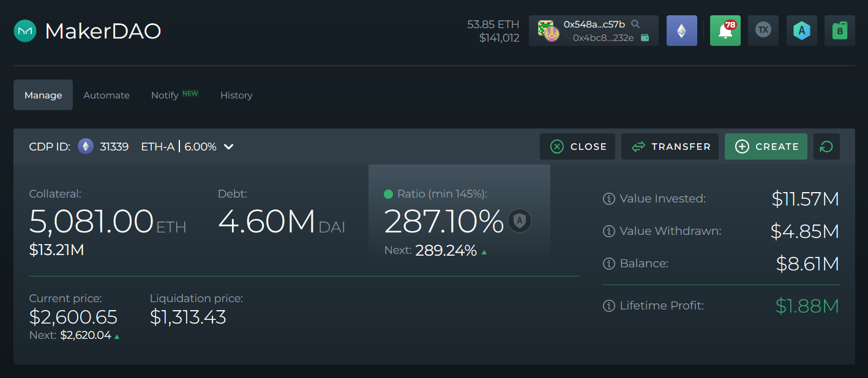
Task: Click the address 0x548a...c57b
Action: click(x=594, y=24)
